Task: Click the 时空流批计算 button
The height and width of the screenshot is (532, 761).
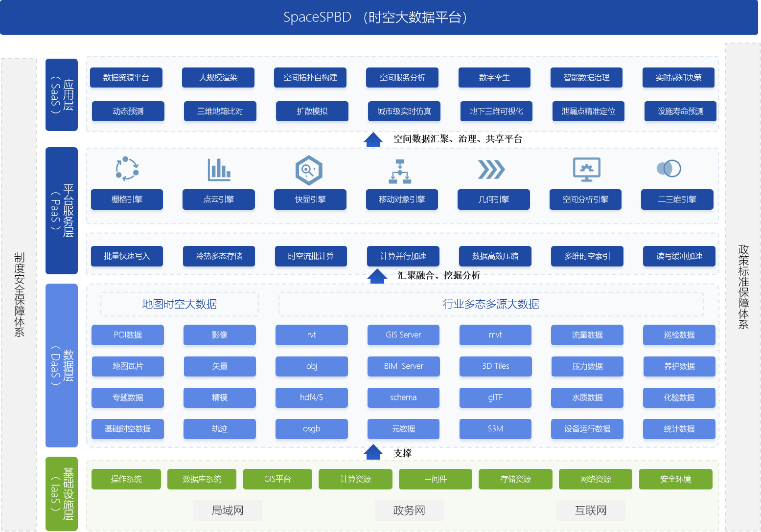Action: click(311, 256)
